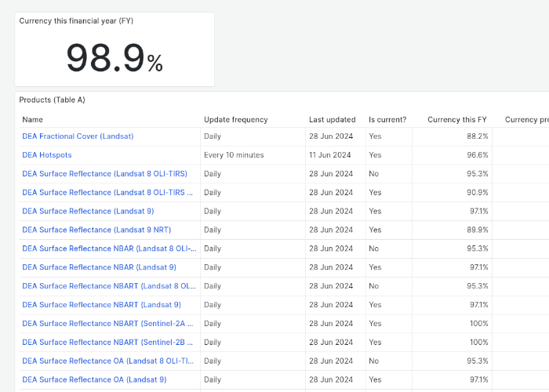Select 97.1% in the NBART (Landsat 9) row
This screenshot has width=549, height=392.
(x=479, y=305)
